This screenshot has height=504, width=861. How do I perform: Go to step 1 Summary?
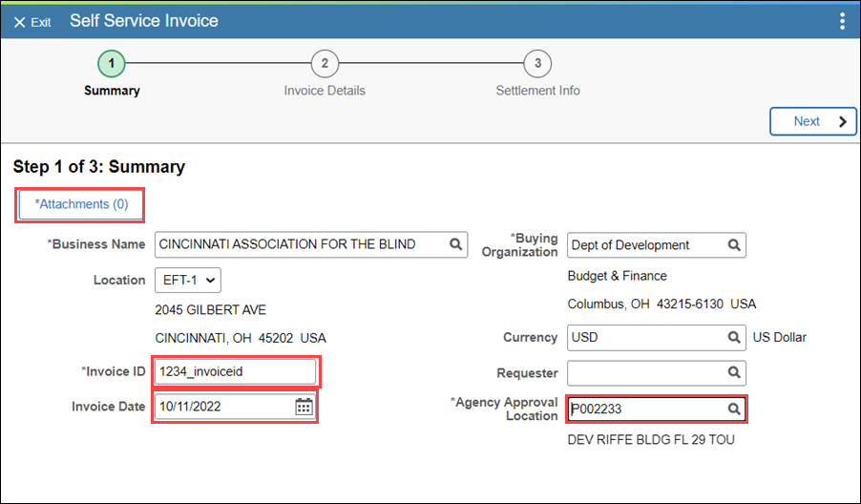[x=112, y=64]
